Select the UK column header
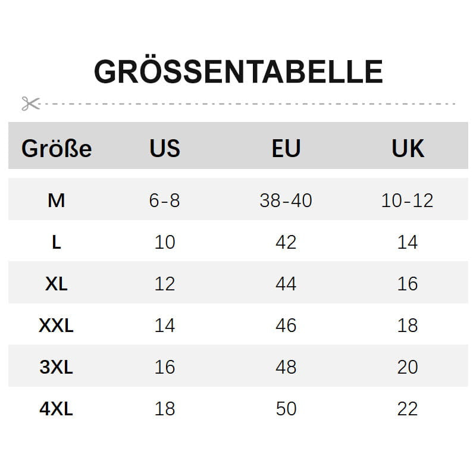Image resolution: width=476 pixels, height=476 pixels. 408,148
